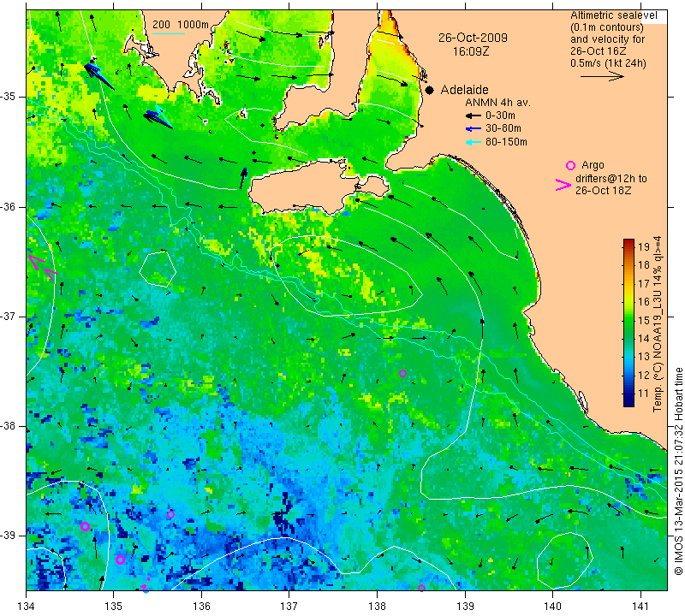Click the 0.5m/s velocity scale arrow

coord(602,76)
